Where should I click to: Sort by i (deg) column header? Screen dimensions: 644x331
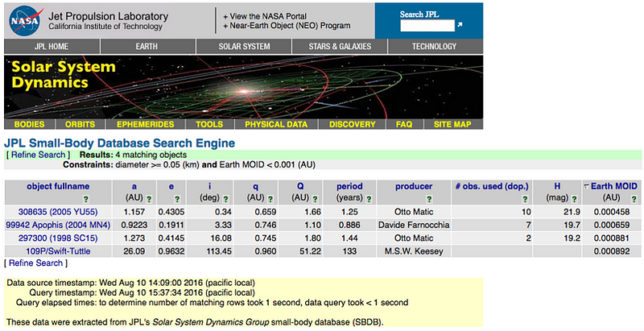[x=209, y=187]
